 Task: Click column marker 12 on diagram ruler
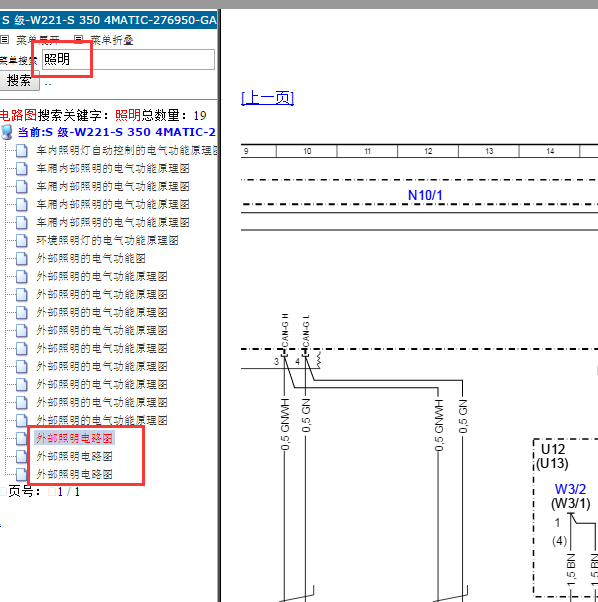tap(428, 151)
